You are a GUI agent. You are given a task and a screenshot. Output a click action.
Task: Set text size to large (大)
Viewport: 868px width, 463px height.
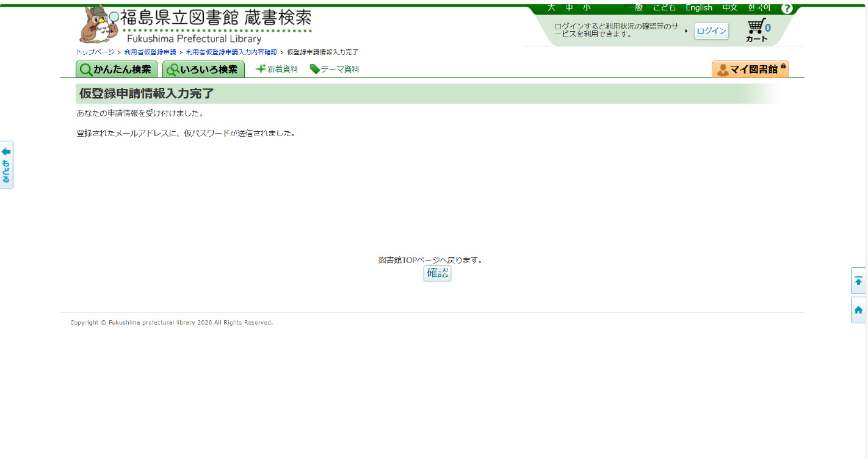tap(551, 7)
